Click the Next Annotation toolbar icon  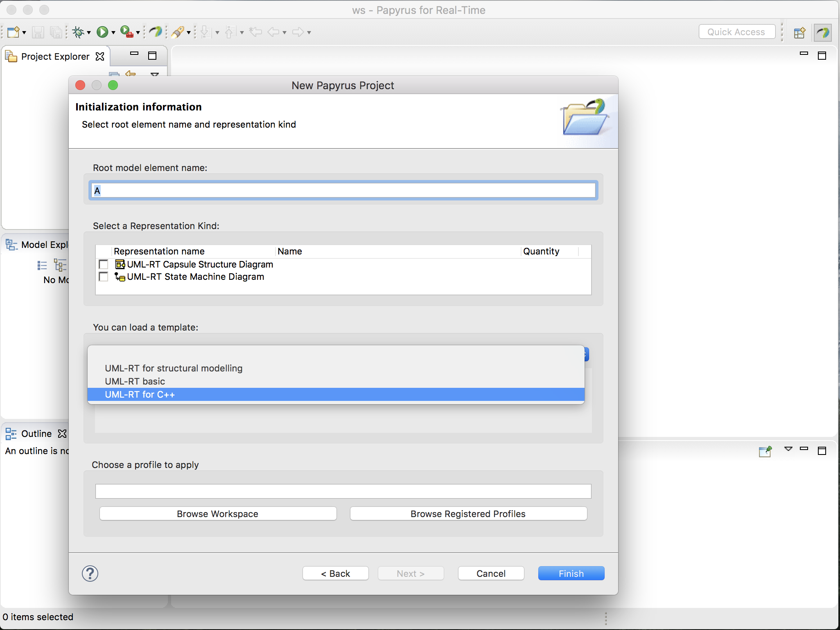point(206,32)
